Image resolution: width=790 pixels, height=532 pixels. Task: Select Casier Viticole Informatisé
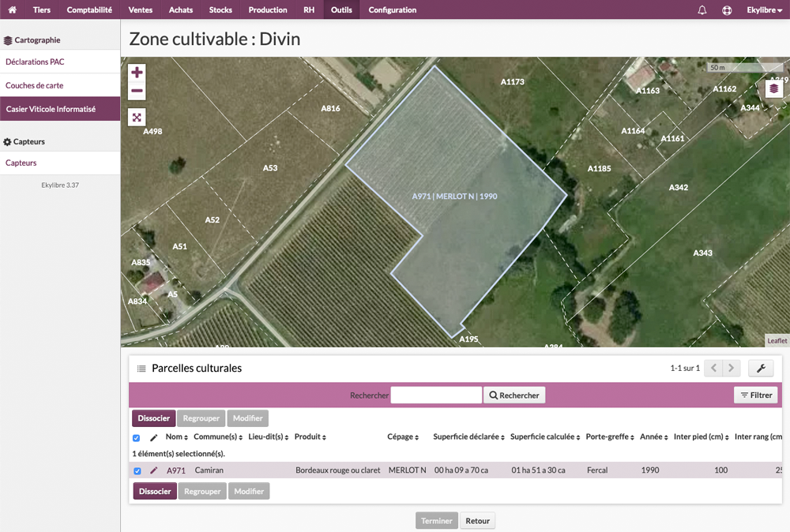click(x=60, y=109)
